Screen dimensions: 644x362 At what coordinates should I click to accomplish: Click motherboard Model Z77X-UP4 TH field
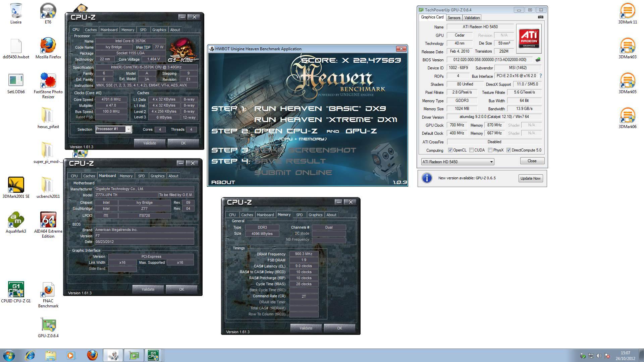point(126,195)
